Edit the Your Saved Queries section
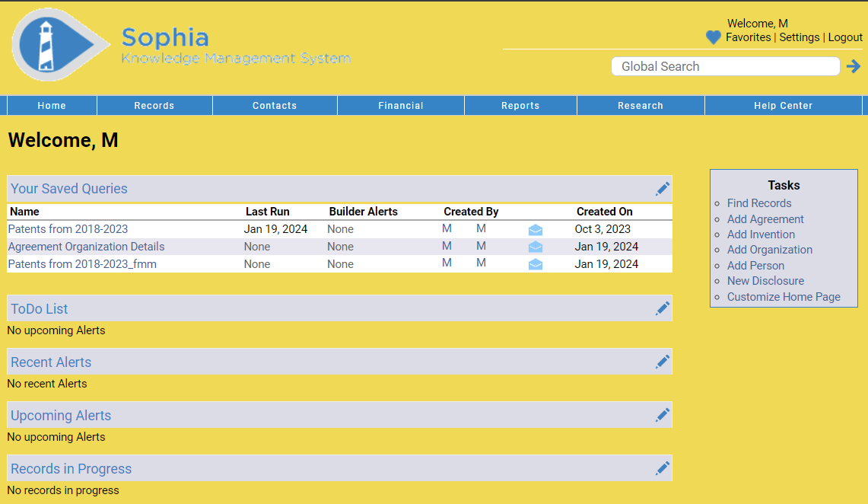Image resolution: width=868 pixels, height=504 pixels. pos(663,189)
